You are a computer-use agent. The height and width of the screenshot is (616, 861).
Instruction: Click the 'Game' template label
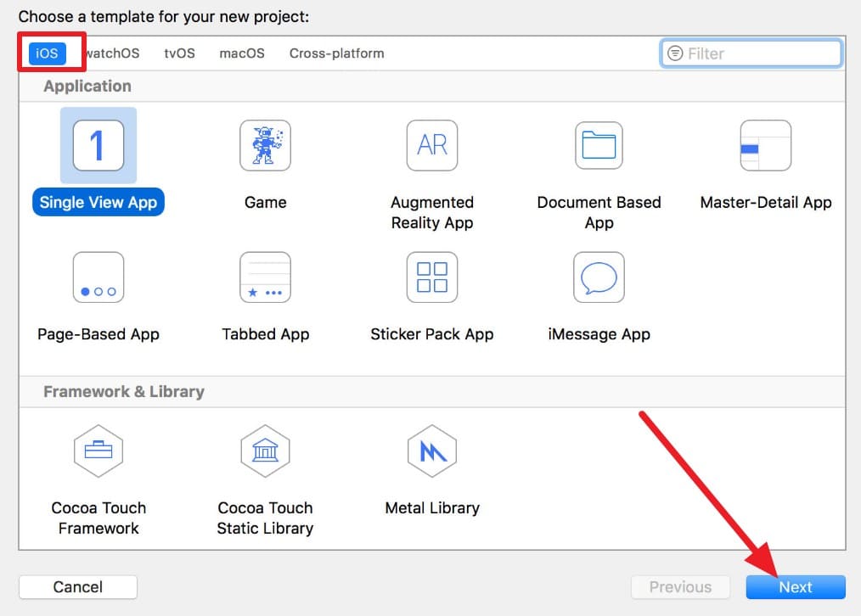pos(265,203)
